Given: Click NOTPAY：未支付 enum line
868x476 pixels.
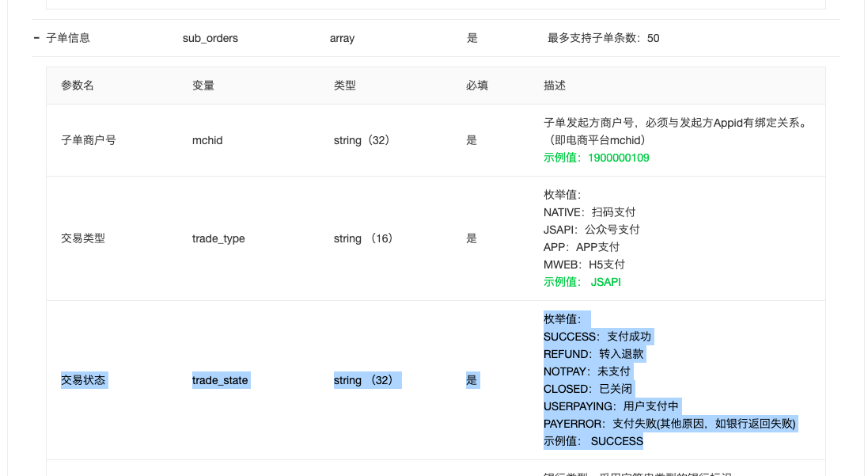Looking at the screenshot, I should coord(587,371).
